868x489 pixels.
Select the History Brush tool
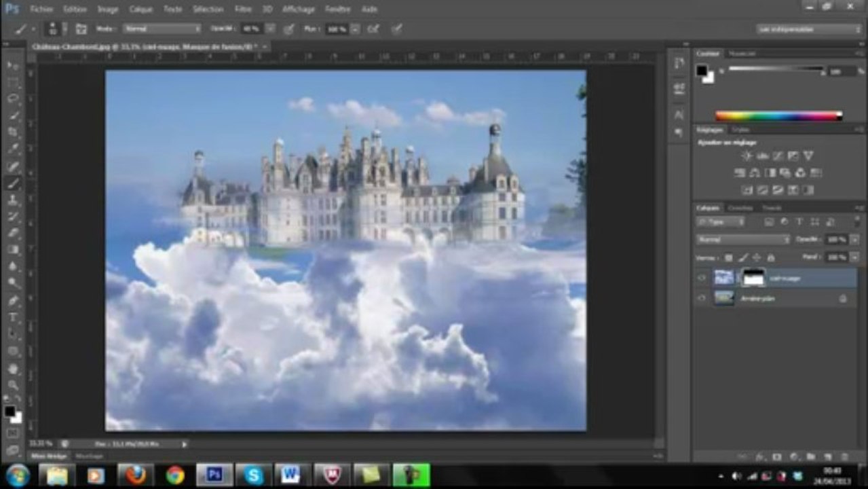(13, 217)
